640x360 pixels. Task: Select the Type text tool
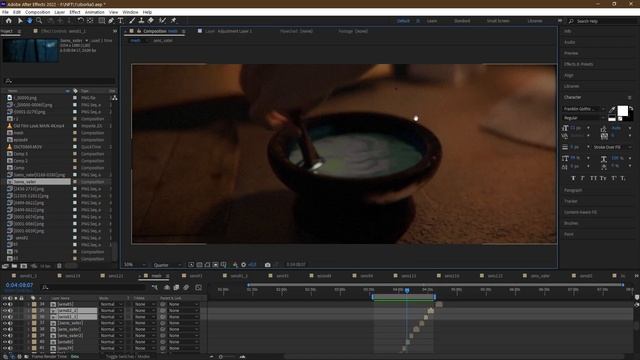coord(121,20)
